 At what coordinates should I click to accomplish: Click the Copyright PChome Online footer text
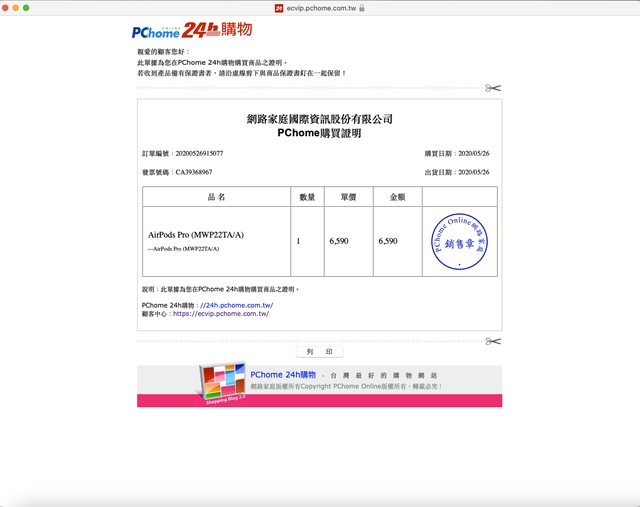coord(346,387)
